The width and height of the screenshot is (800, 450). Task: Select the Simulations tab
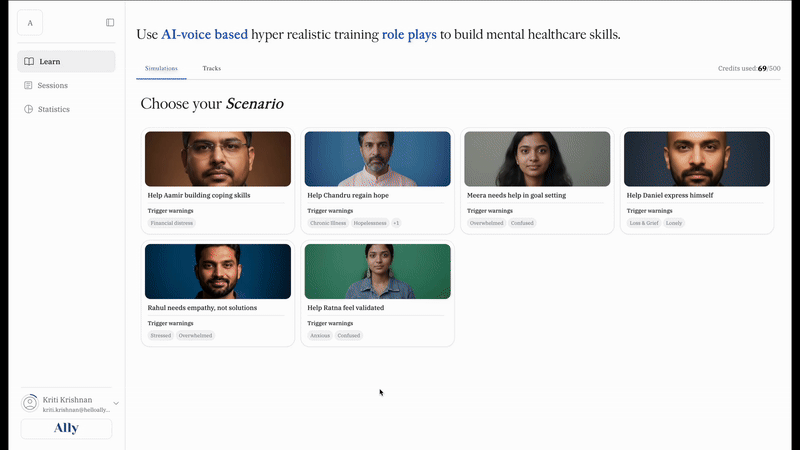click(x=161, y=69)
